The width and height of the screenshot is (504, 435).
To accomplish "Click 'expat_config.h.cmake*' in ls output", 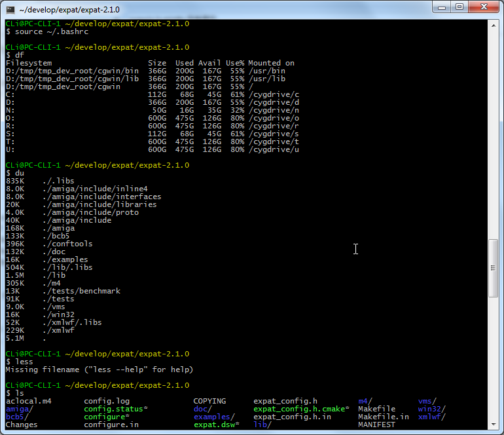I will pyautogui.click(x=302, y=409).
